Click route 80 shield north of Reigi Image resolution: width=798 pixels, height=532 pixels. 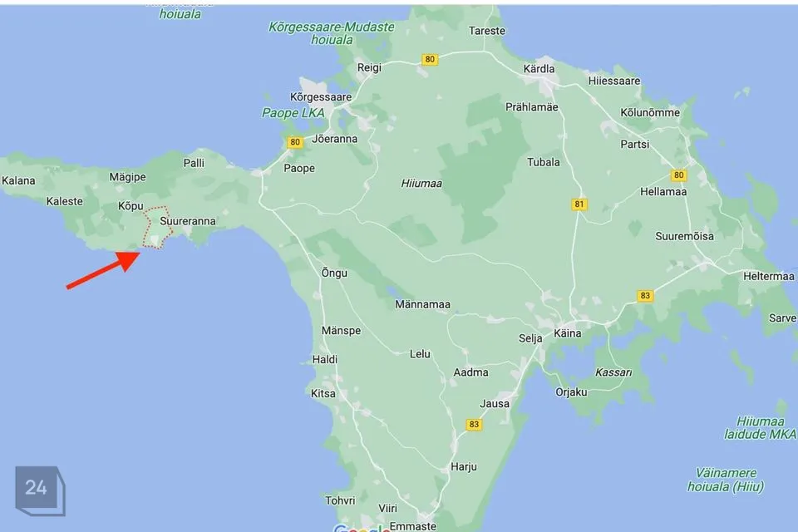(x=429, y=59)
